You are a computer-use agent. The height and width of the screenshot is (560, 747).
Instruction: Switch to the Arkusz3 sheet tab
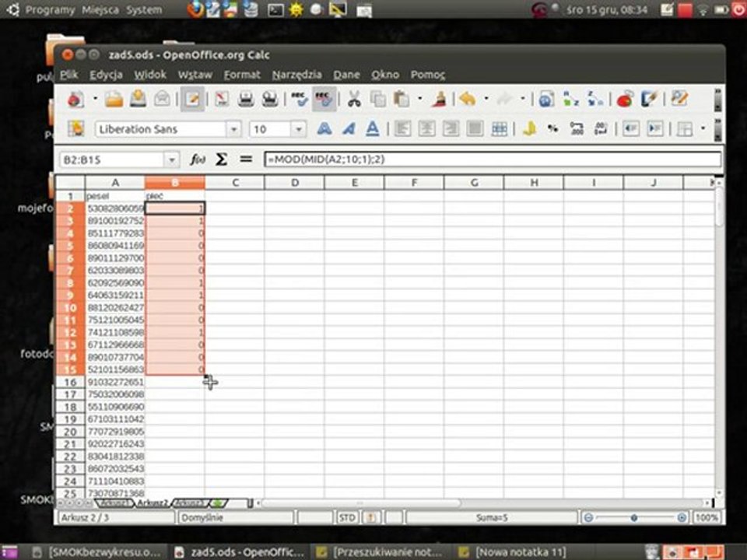[190, 503]
